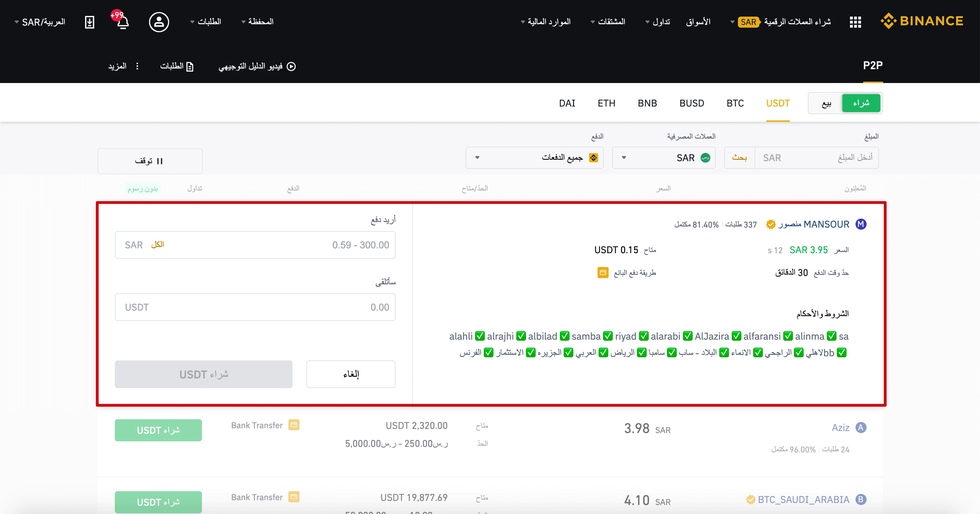980x514 pixels.
Task: Click the orders document icon in subheader
Action: tap(190, 66)
